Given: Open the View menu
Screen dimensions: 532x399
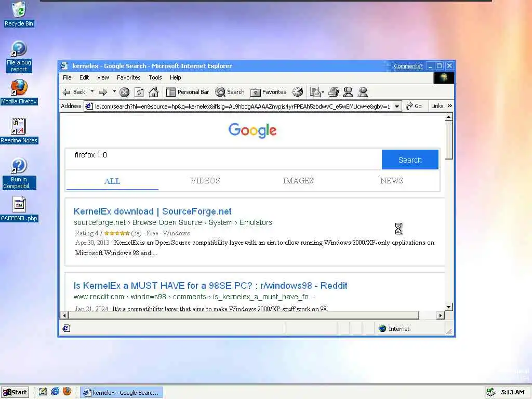Looking at the screenshot, I should [103, 77].
